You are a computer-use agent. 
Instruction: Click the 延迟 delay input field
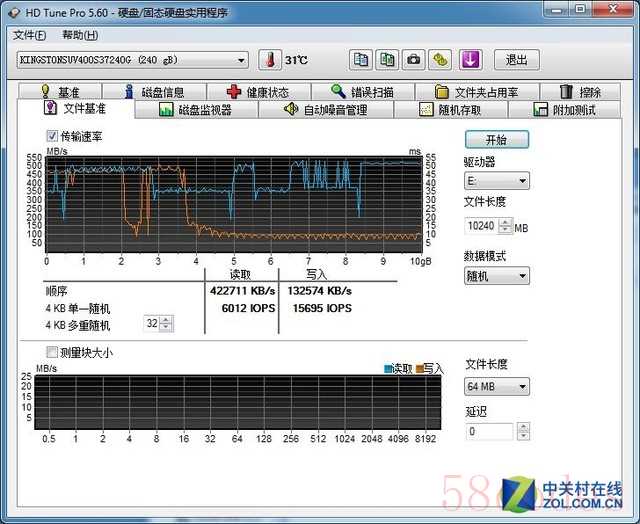[x=489, y=431]
